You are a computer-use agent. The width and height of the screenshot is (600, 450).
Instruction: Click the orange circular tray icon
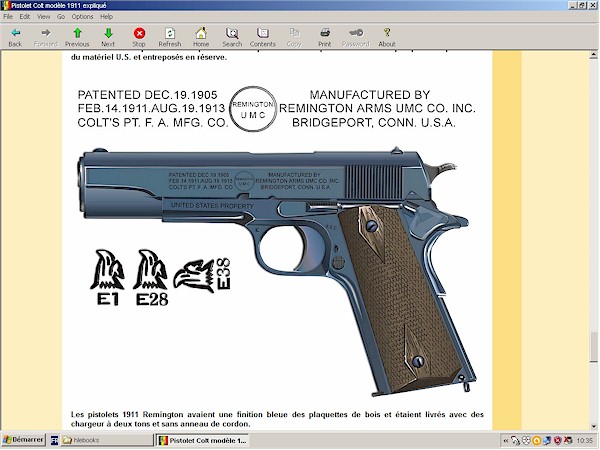tap(537, 440)
